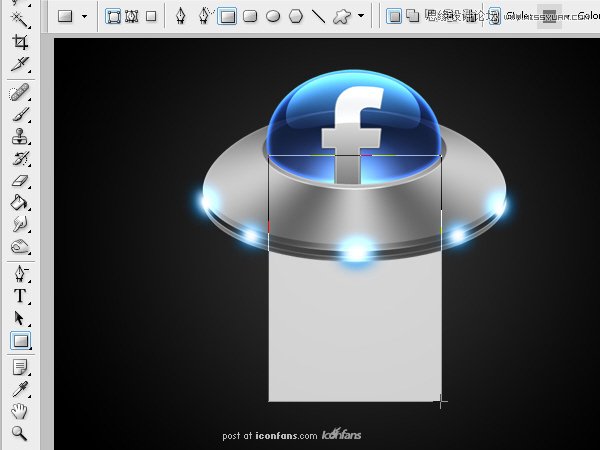Image resolution: width=600 pixels, height=450 pixels.
Task: Select the Zoom magnifier tool
Action: (19, 433)
